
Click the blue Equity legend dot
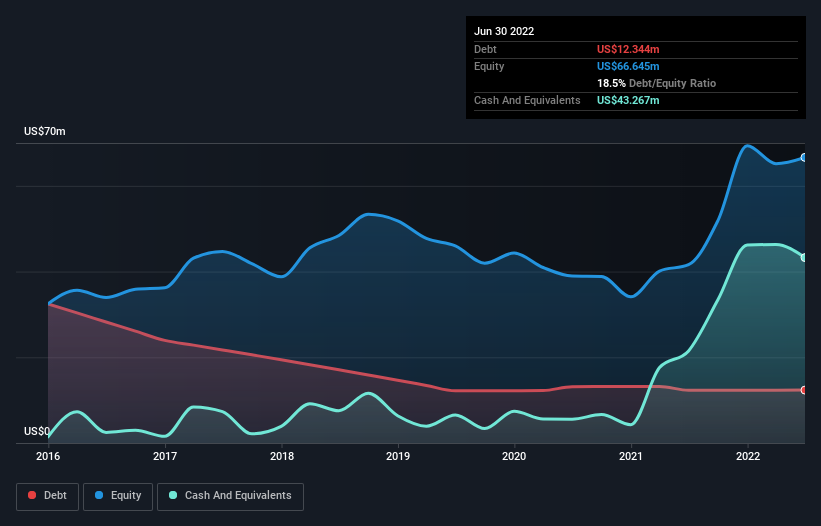tap(99, 495)
